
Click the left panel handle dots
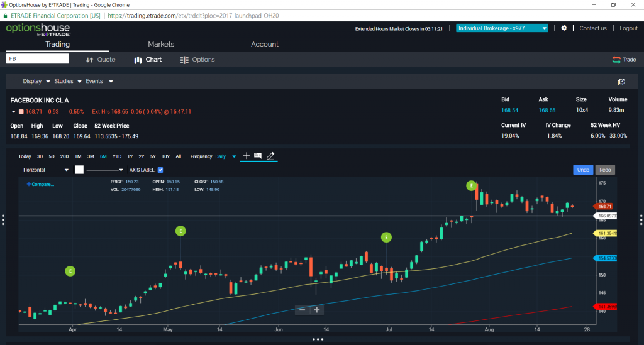[3, 219]
